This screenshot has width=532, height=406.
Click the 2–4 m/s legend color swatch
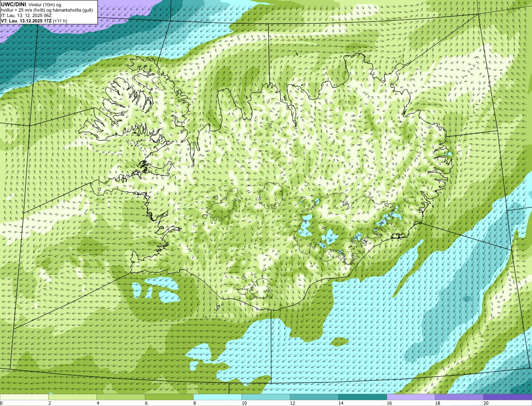pyautogui.click(x=72, y=397)
